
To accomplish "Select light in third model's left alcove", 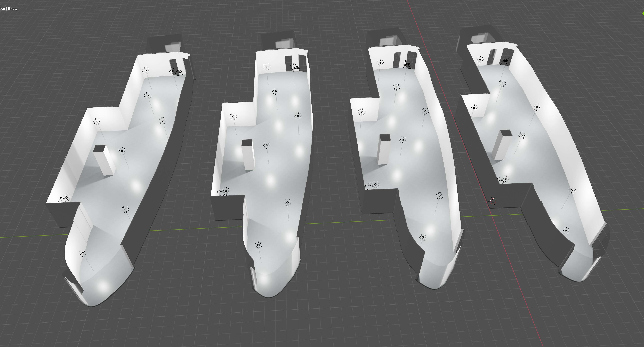I will pos(361,112).
